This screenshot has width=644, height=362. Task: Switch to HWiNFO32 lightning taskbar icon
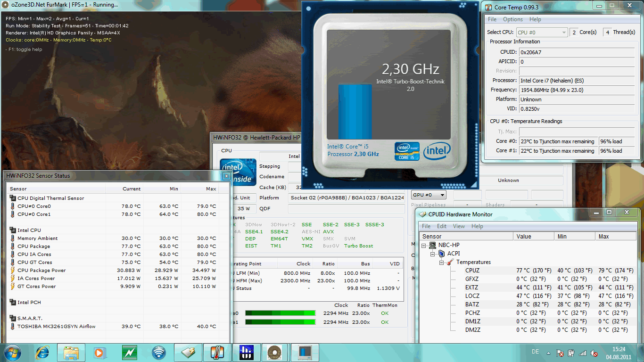click(x=129, y=352)
